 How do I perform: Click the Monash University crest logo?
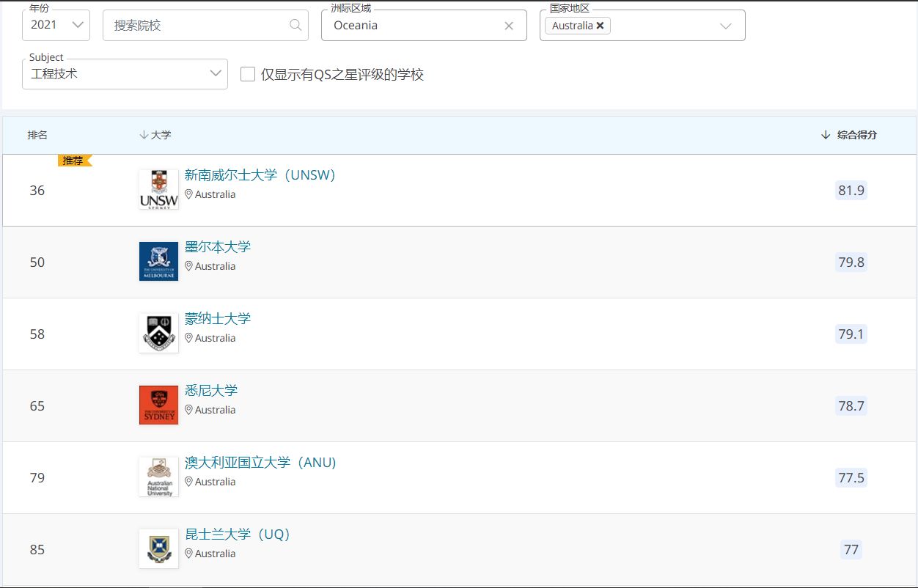(158, 334)
